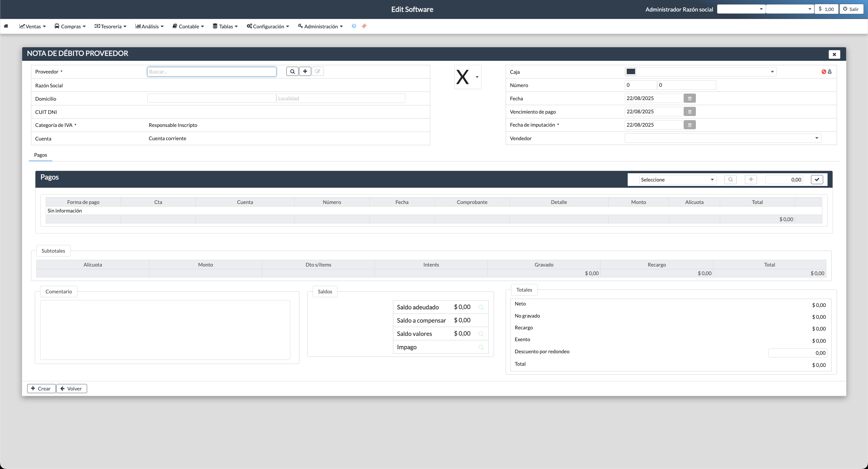The image size is (868, 469).
Task: Confirm payment with checkmark button
Action: click(817, 179)
